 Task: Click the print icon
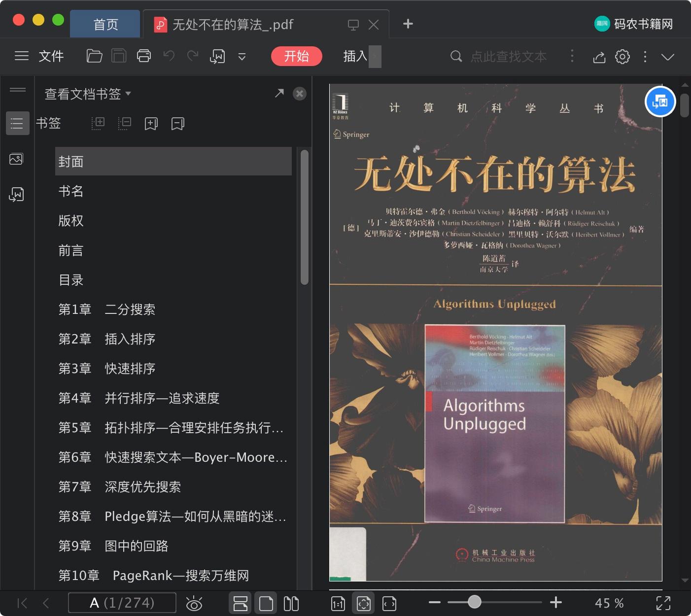[x=144, y=56]
